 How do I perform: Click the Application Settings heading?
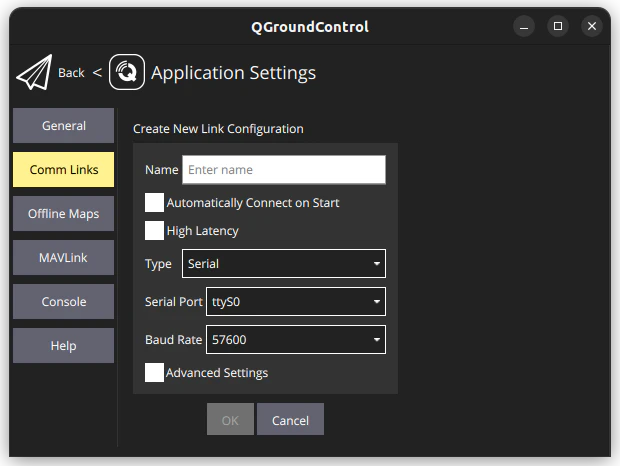[x=234, y=73]
